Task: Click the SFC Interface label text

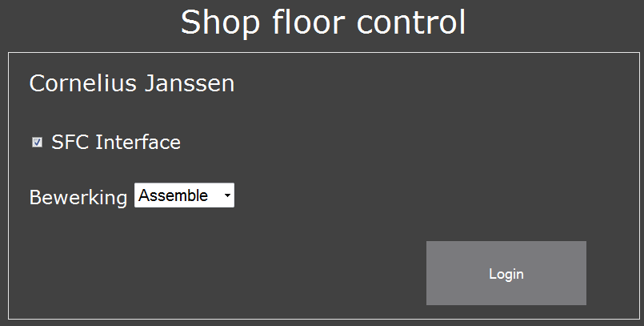Action: point(116,143)
